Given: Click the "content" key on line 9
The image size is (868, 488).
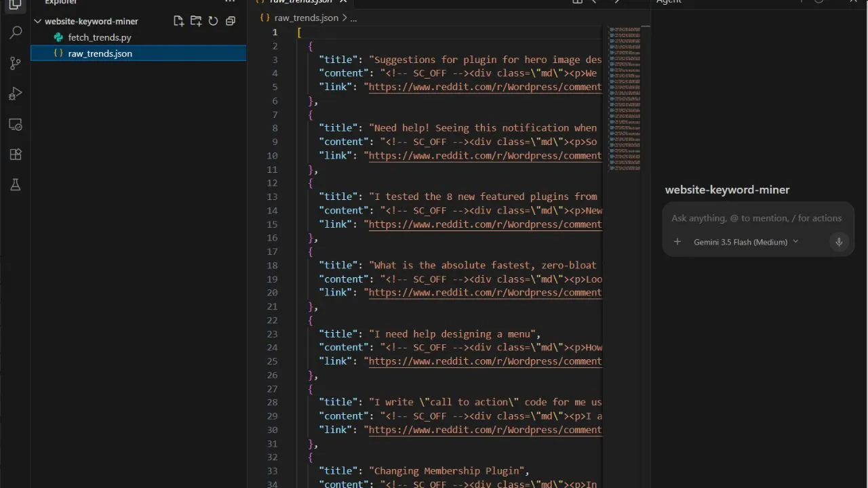Looking at the screenshot, I should (x=344, y=142).
